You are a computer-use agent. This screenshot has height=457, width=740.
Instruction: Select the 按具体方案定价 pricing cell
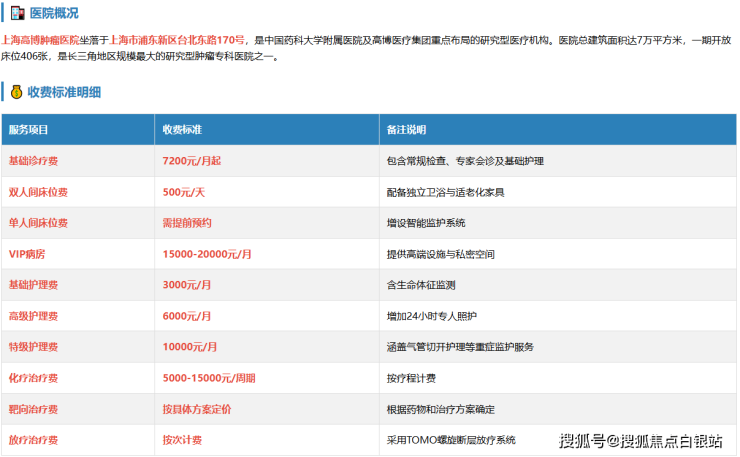click(x=197, y=409)
